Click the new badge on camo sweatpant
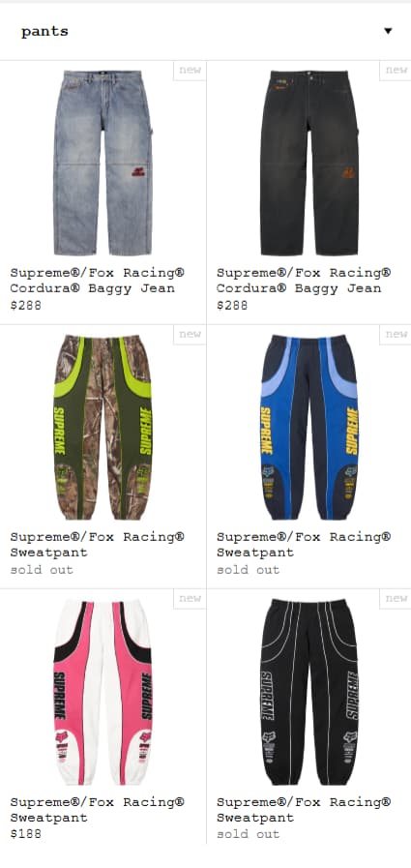This screenshot has width=411, height=868. click(190, 334)
